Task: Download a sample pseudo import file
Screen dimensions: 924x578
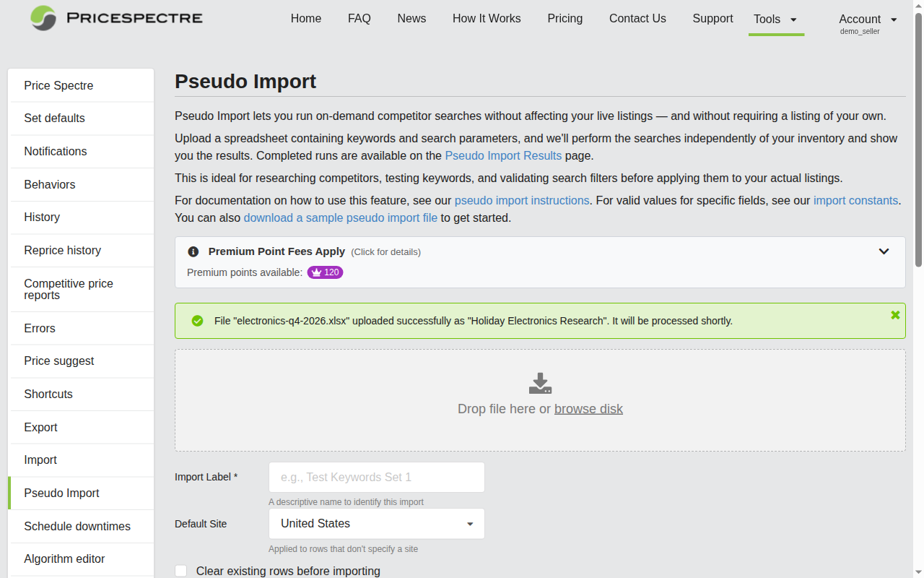Action: (x=340, y=217)
